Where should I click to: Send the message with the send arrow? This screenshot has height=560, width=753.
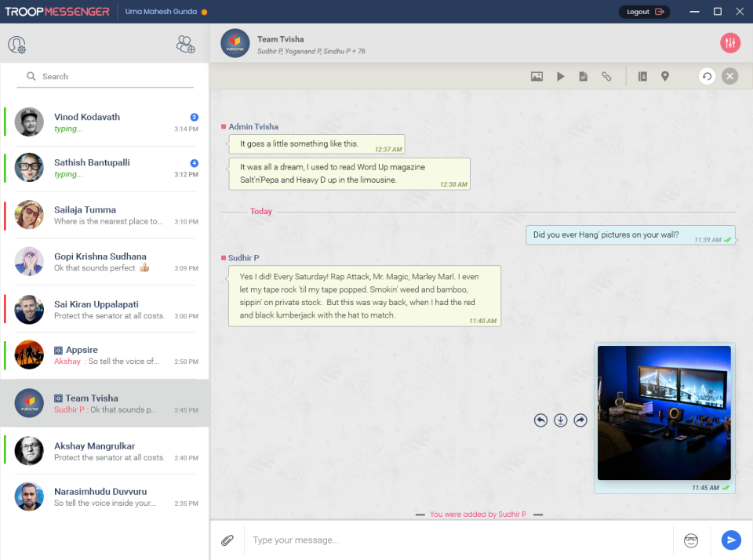[730, 540]
